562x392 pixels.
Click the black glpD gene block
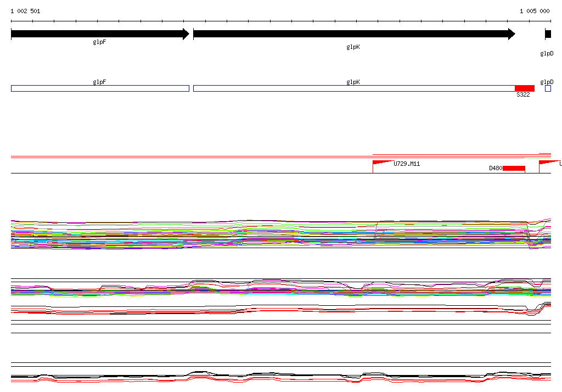pyautogui.click(x=548, y=34)
